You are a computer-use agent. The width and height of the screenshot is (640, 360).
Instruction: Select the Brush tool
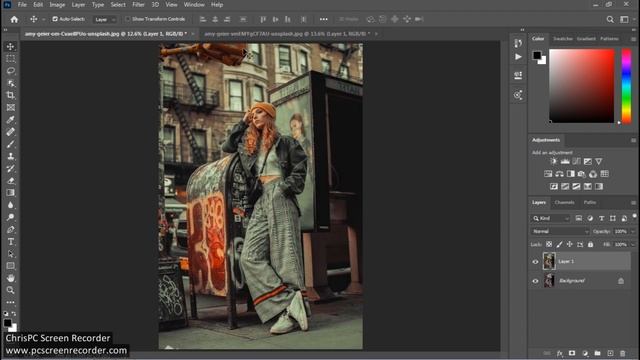pos(11,144)
